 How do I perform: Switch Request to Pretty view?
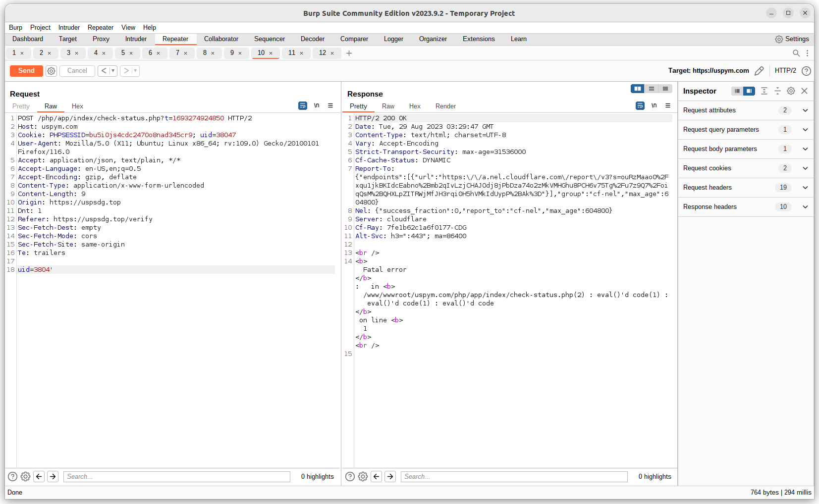click(x=21, y=106)
